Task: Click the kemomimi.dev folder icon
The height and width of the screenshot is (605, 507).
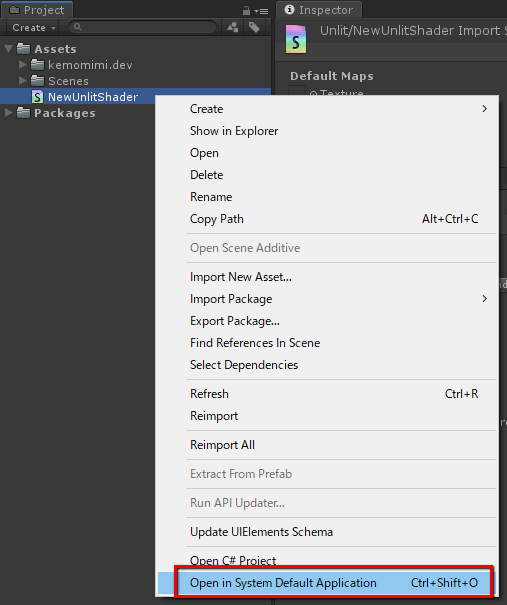Action: pyautogui.click(x=37, y=64)
